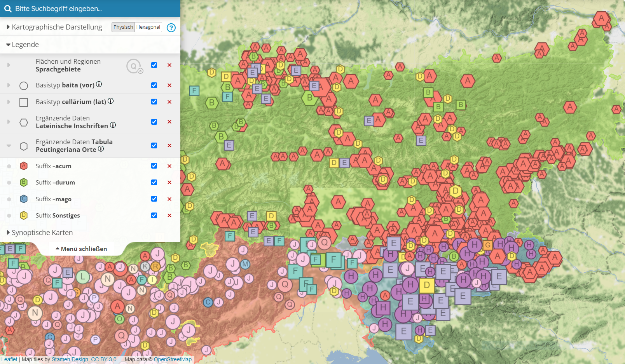625x364 pixels.
Task: Disable the Suffix -mago checkbox
Action: [x=154, y=199]
